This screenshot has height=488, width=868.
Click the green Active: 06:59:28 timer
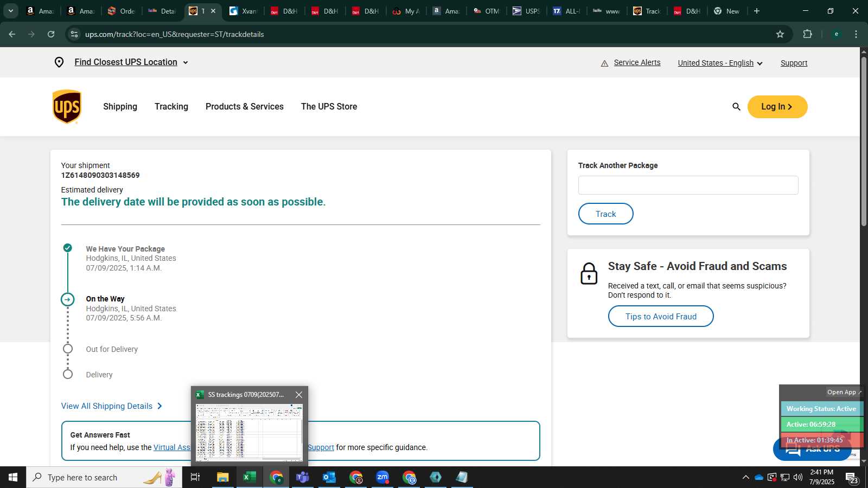click(x=821, y=425)
